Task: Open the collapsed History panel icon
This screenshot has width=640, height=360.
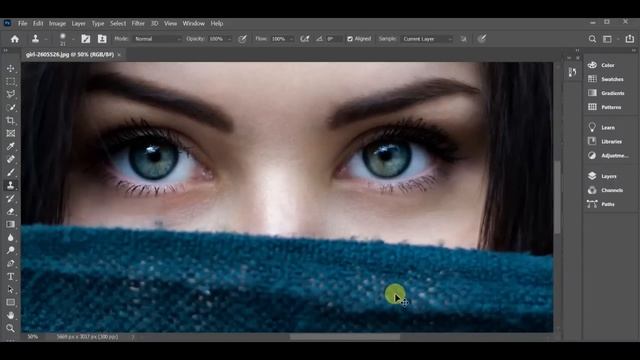Action: coord(573,72)
